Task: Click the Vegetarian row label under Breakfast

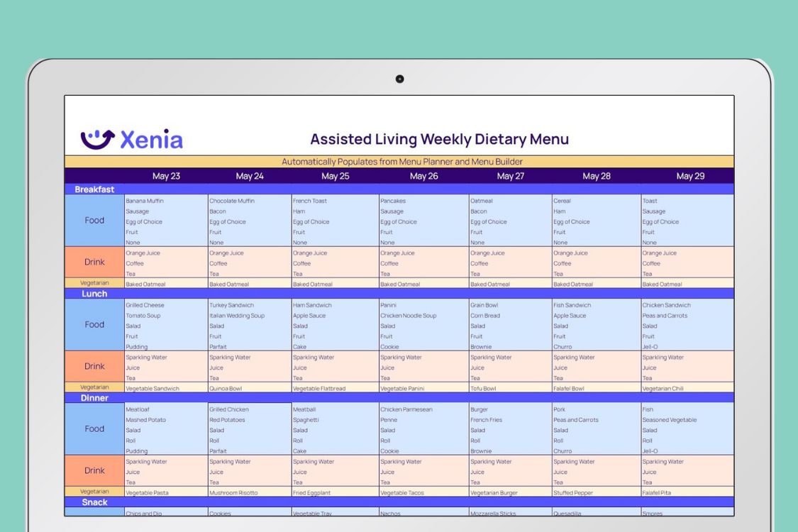Action: pyautogui.click(x=94, y=282)
